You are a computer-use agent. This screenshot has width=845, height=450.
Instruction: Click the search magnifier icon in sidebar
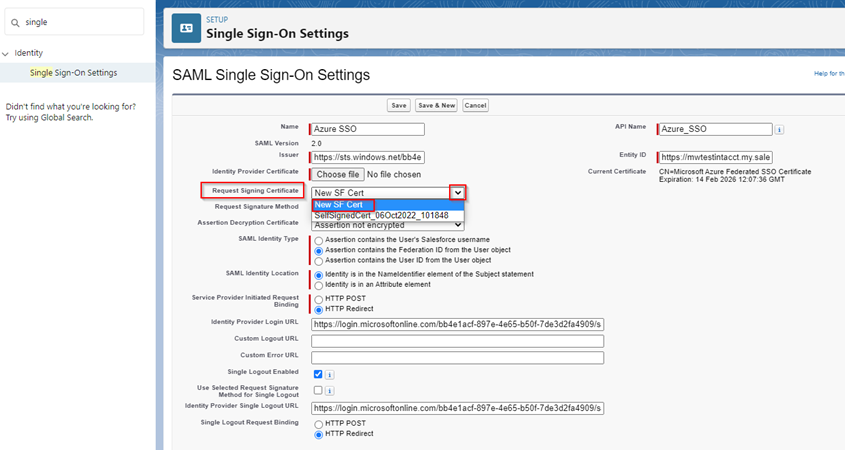[x=15, y=23]
